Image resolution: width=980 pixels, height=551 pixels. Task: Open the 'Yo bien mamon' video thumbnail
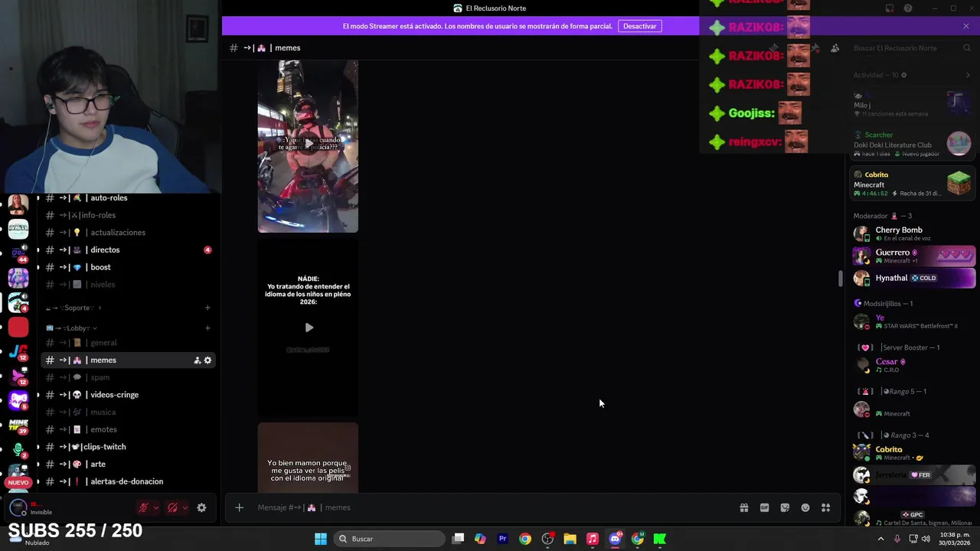[x=308, y=457]
